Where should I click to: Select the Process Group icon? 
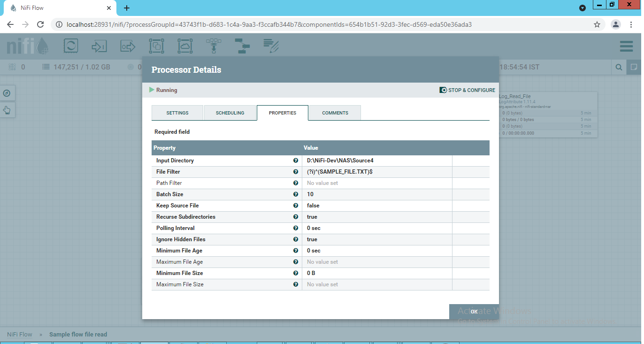(x=157, y=46)
